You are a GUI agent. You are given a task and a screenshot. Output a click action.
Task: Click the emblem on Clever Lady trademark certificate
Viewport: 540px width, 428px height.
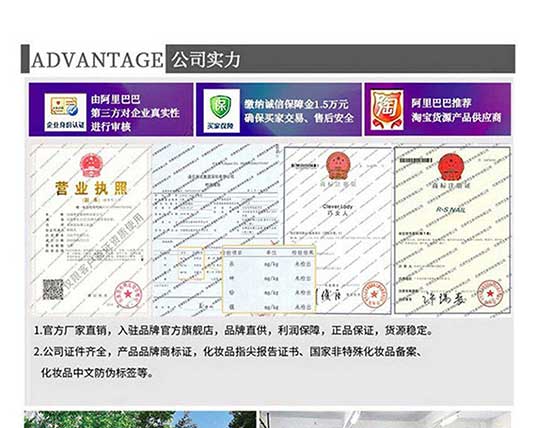(x=338, y=165)
